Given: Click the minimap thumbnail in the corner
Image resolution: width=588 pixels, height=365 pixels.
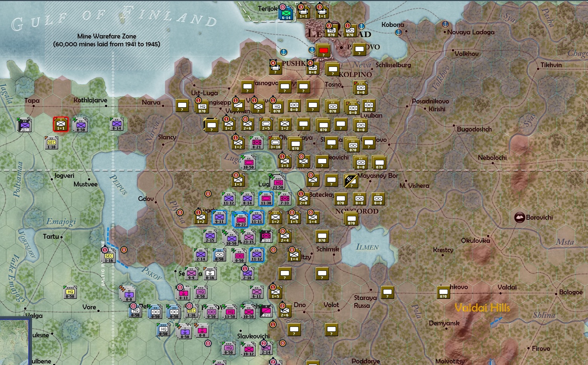Looking at the screenshot, I should click(x=15, y=341).
